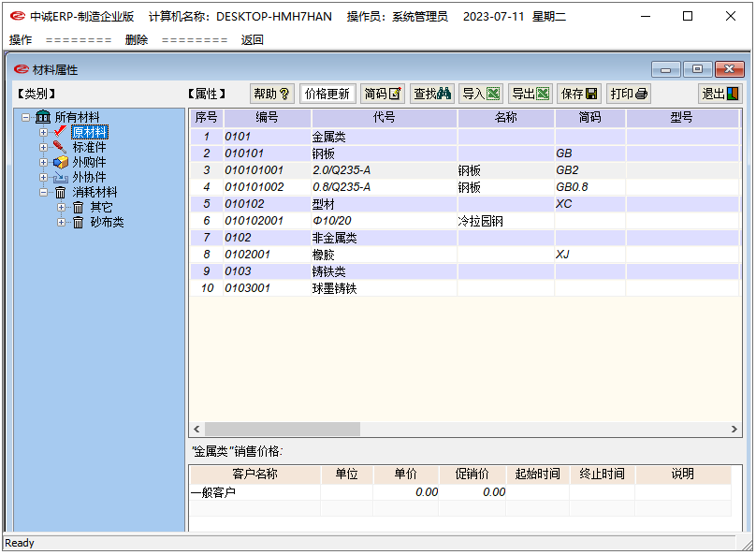Click the GB0.8 简码 cell

(590, 187)
